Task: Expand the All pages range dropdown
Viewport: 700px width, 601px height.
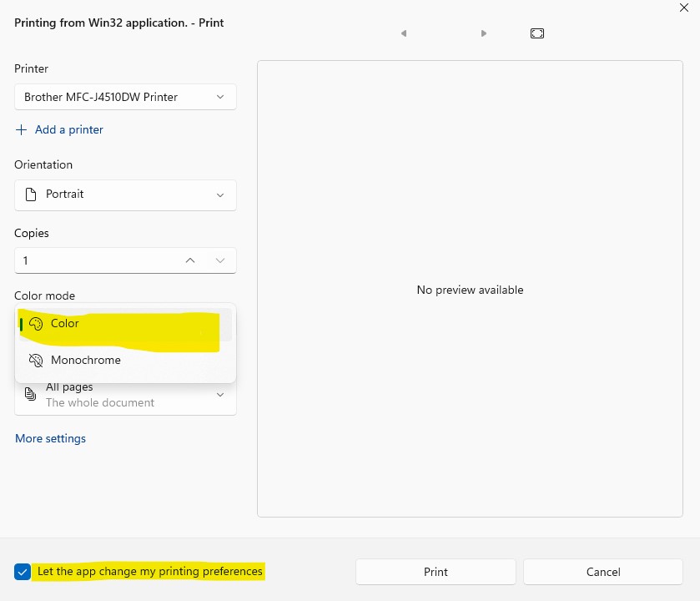Action: coord(220,395)
